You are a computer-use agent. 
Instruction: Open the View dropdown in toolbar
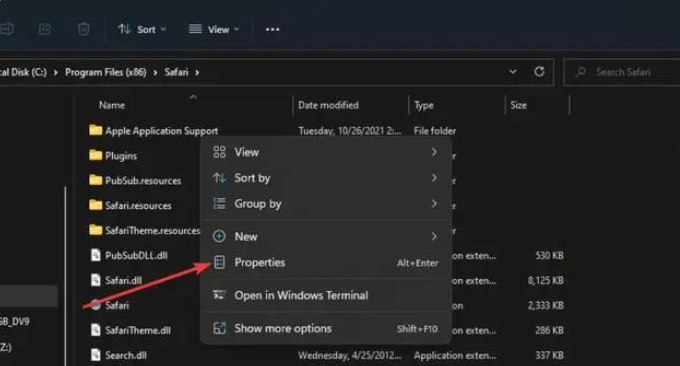click(x=214, y=29)
